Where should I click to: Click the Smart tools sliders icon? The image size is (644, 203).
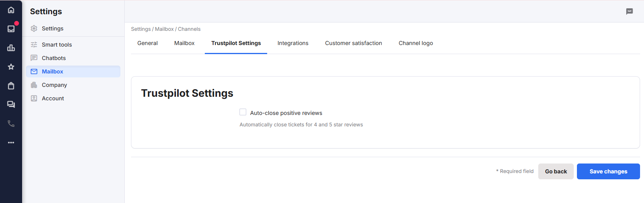(x=34, y=45)
